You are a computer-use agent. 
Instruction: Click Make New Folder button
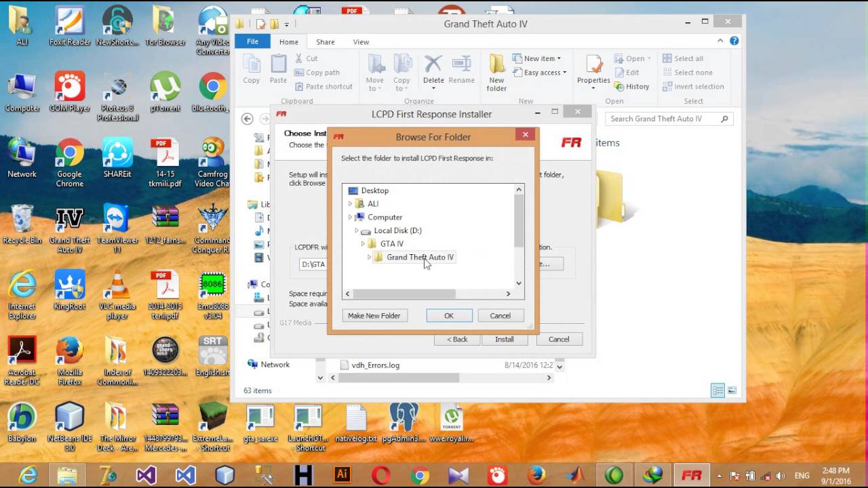click(374, 316)
